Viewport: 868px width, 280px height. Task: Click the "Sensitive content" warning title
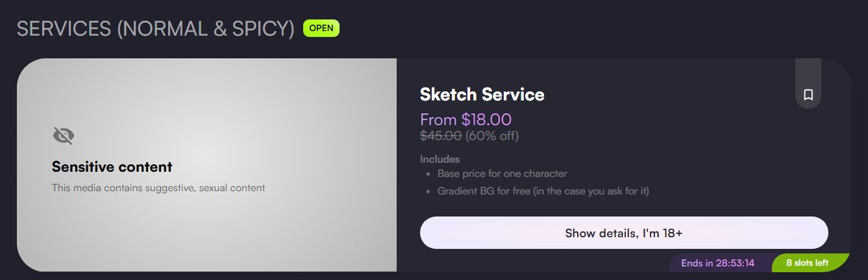coord(112,167)
